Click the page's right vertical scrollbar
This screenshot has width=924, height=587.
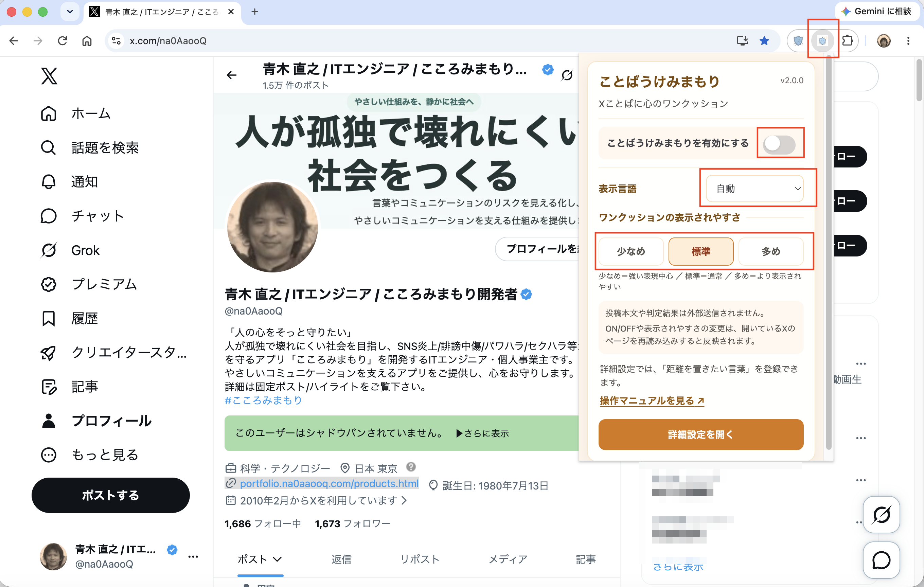(x=919, y=80)
